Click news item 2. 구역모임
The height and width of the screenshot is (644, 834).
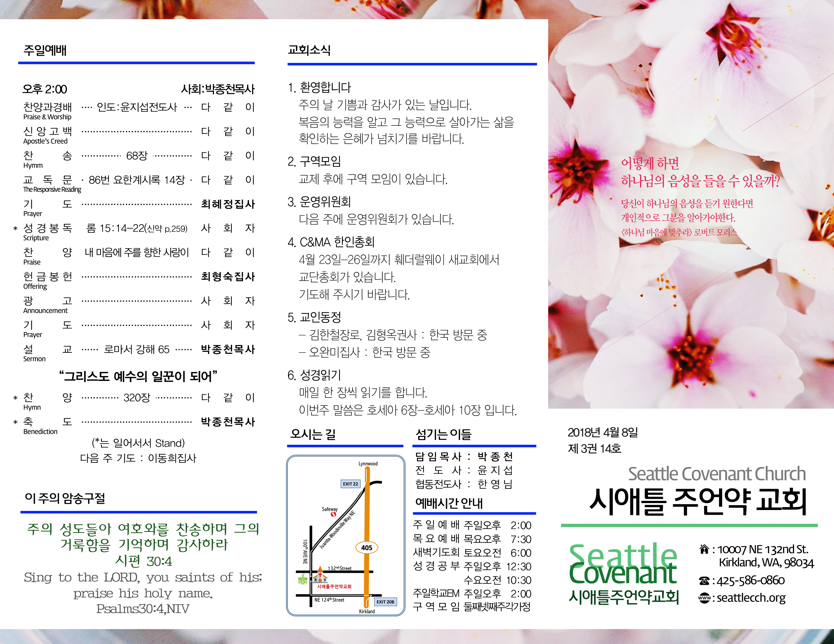(x=314, y=162)
